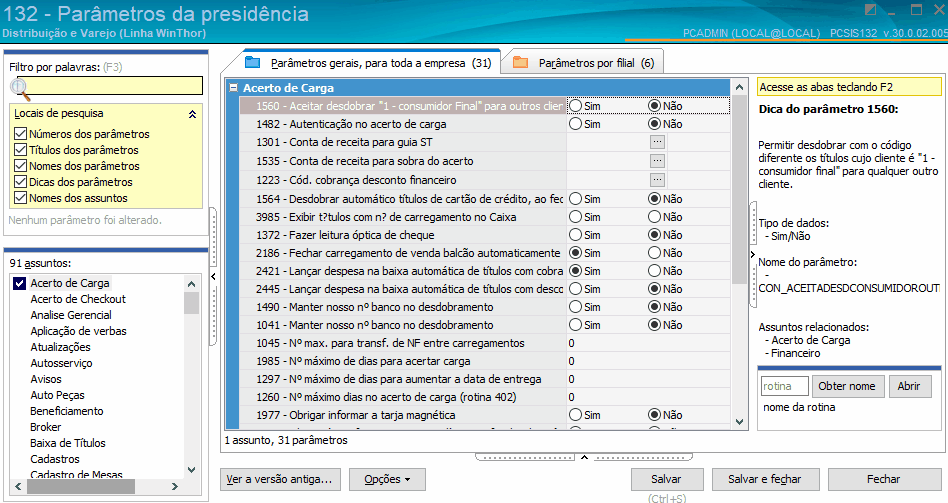Select Sim for parameter 1560

coord(576,106)
